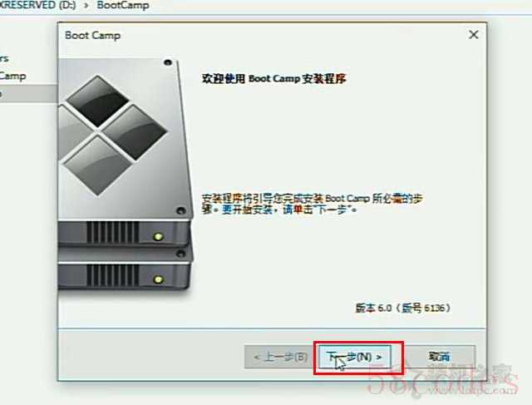Expand the chevron before BootCamp breadcrumb
532x405 pixels.
pyautogui.click(x=86, y=6)
